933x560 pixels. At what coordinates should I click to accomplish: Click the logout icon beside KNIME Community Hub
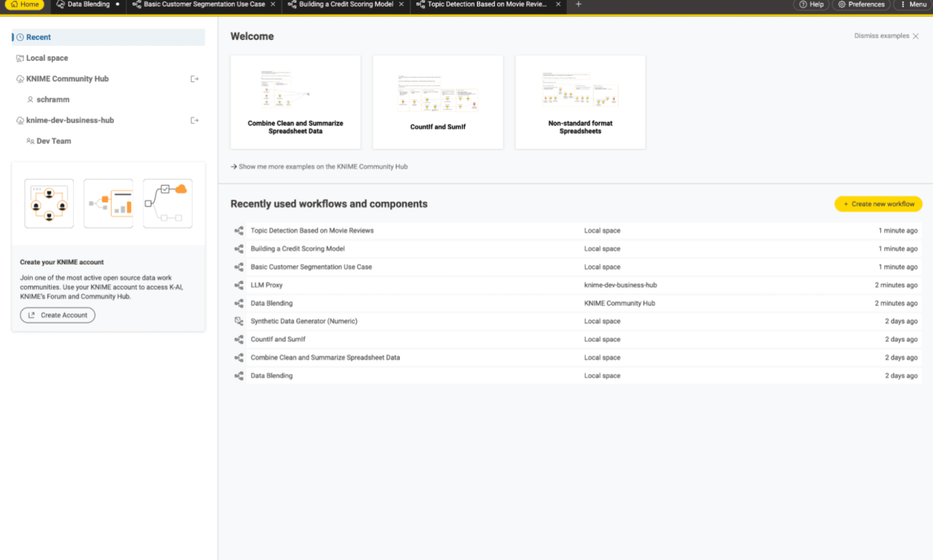point(194,79)
